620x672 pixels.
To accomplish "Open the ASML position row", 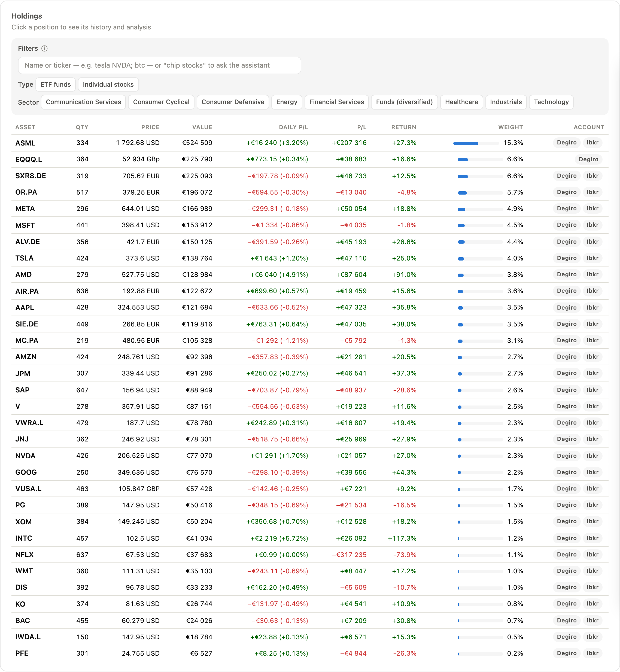I will pos(310,143).
